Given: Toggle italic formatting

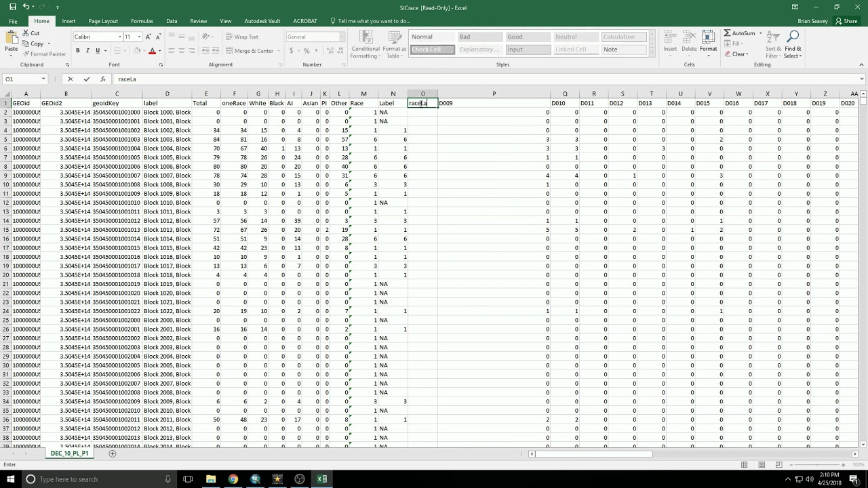Looking at the screenshot, I should tap(87, 51).
